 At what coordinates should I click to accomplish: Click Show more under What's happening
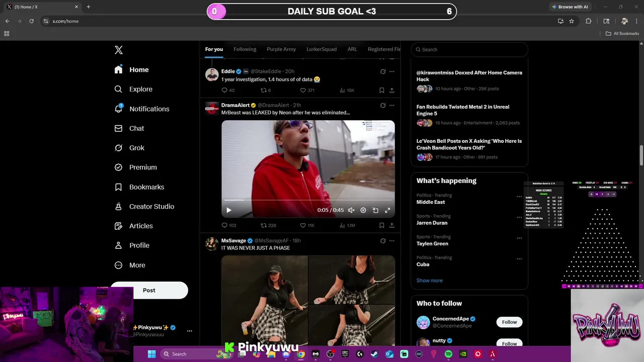coord(430,281)
